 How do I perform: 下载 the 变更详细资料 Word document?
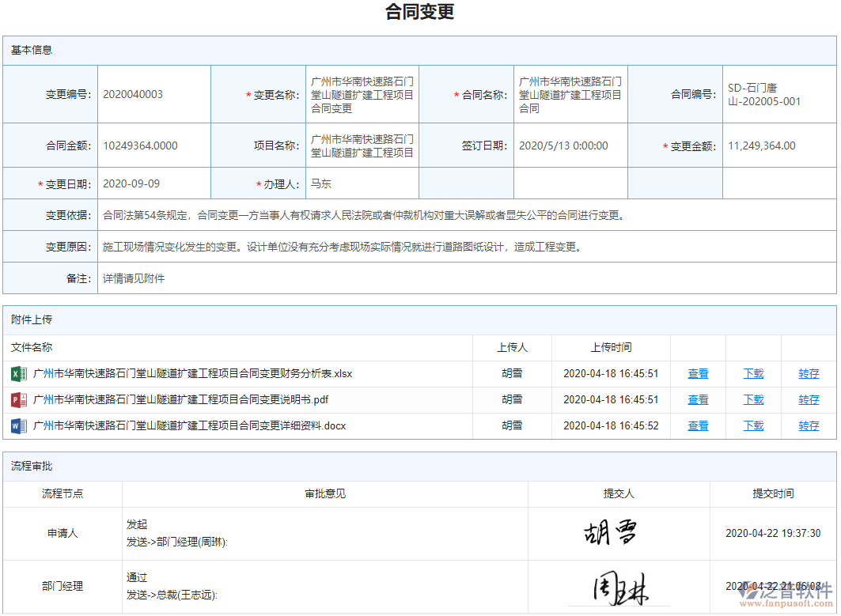pos(752,425)
